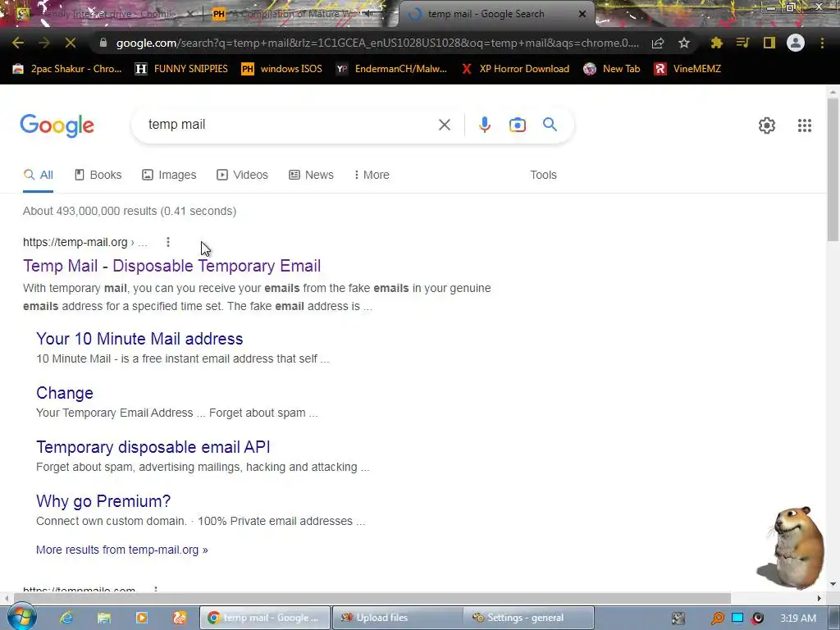Viewport: 840px width, 630px height.
Task: Click the magnifier tray icon
Action: pyautogui.click(x=717, y=619)
